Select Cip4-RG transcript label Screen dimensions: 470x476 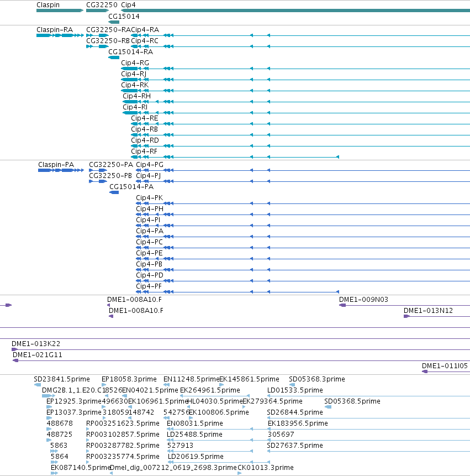click(x=135, y=63)
